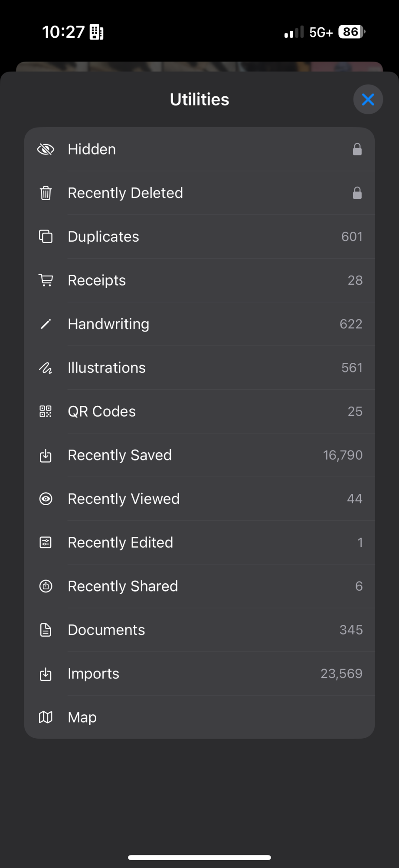
Task: Tap the shopping cart Receipts icon
Action: coord(46,280)
